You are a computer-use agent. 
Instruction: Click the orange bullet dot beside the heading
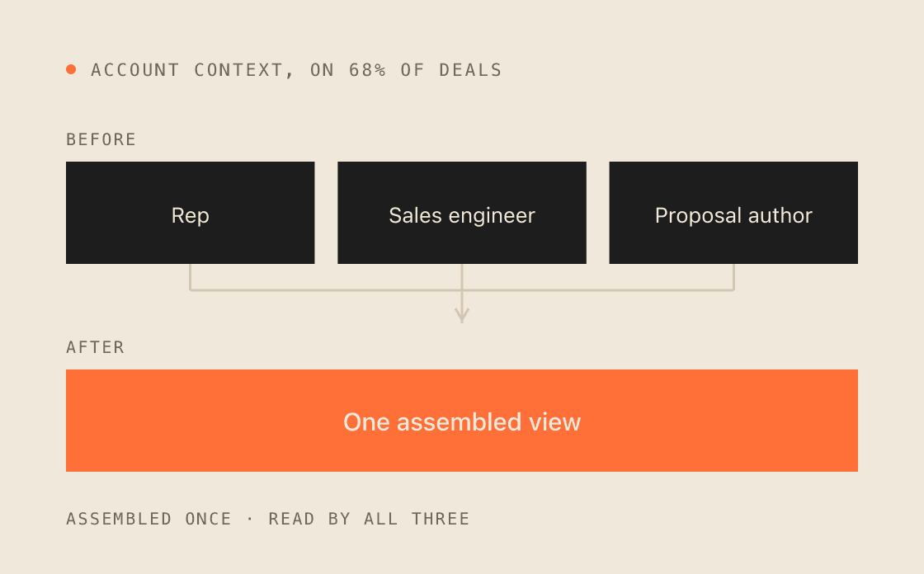(71, 69)
